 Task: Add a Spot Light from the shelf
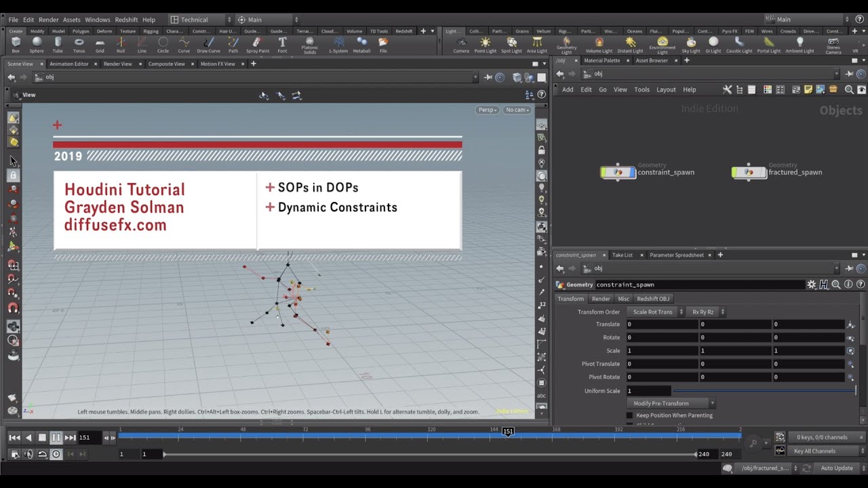[511, 45]
